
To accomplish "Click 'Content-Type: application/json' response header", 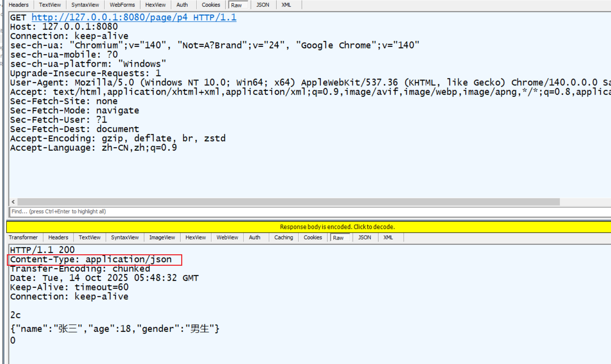I will point(91,259).
